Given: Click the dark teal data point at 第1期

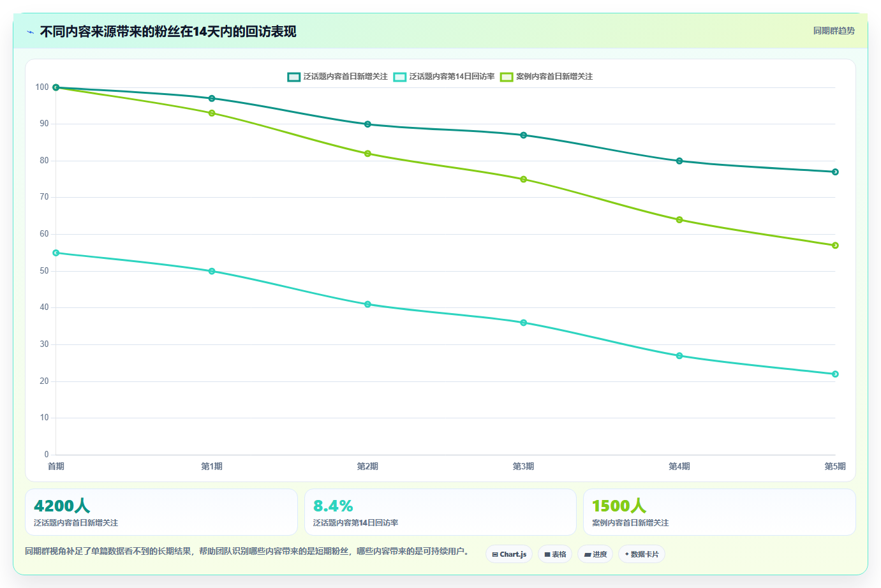Looking at the screenshot, I should coord(212,98).
